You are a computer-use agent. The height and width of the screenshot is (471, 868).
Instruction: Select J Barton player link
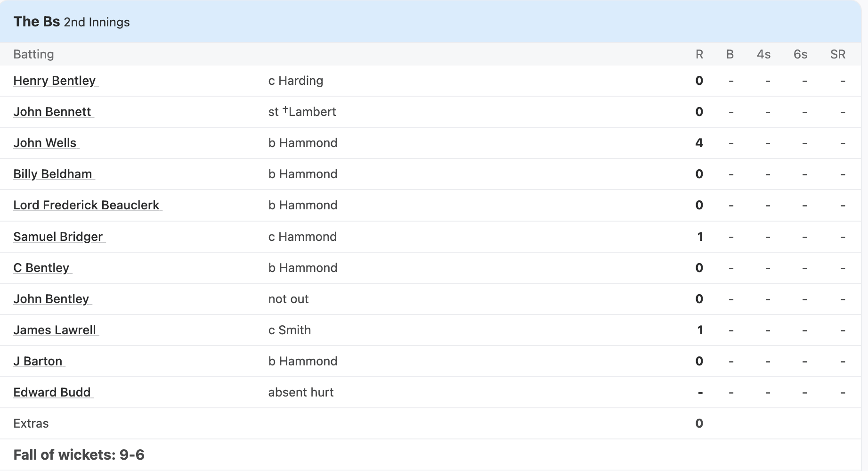(38, 361)
